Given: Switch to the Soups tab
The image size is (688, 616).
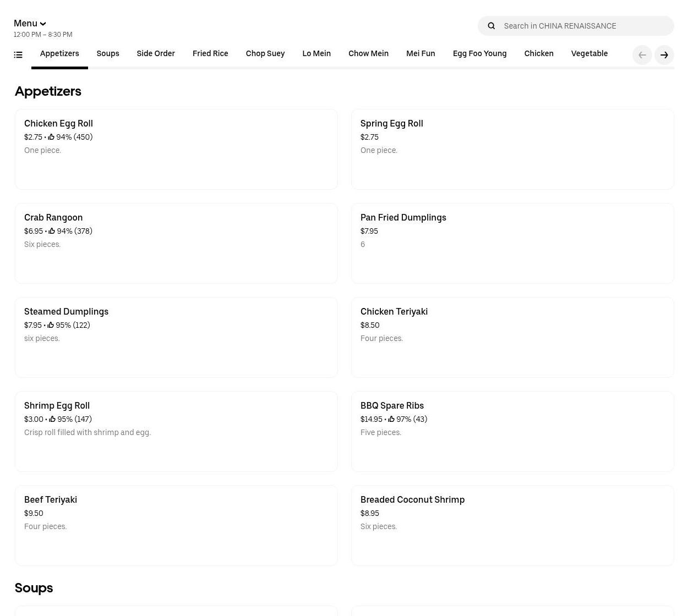Looking at the screenshot, I should (x=108, y=53).
